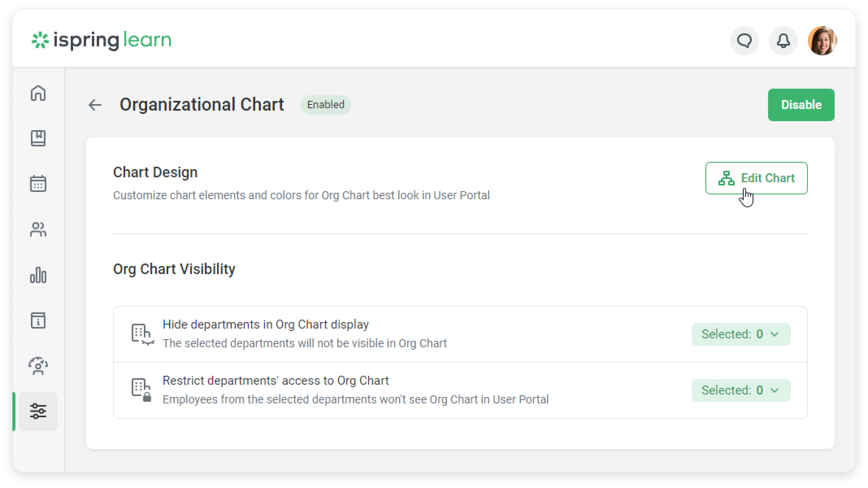
Task: Open the Courses bookmark sidebar icon
Action: [x=38, y=138]
